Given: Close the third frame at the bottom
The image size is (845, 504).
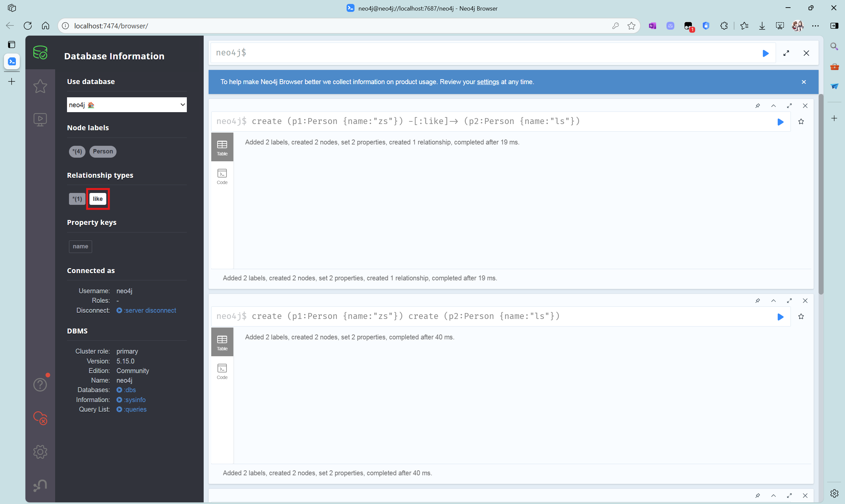Looking at the screenshot, I should click(805, 495).
